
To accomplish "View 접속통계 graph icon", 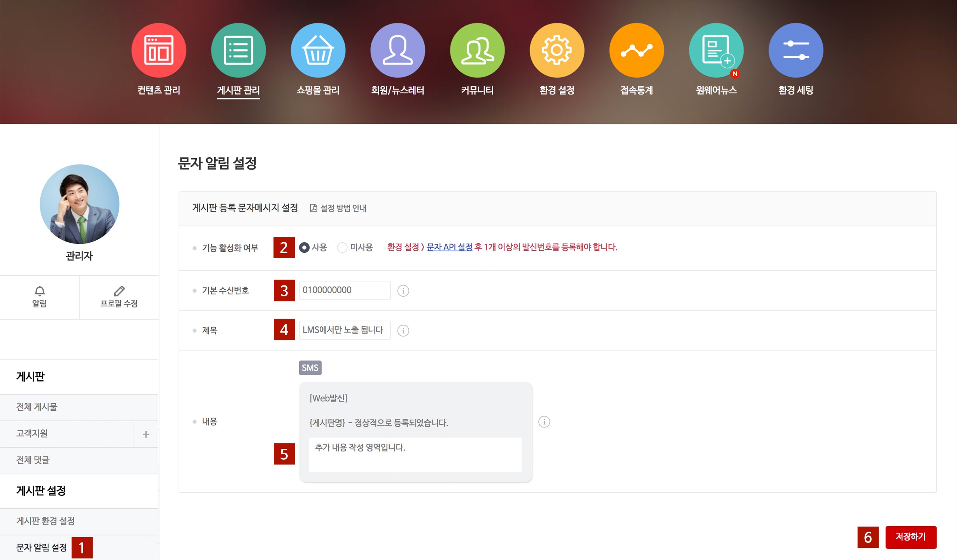I will (x=636, y=50).
